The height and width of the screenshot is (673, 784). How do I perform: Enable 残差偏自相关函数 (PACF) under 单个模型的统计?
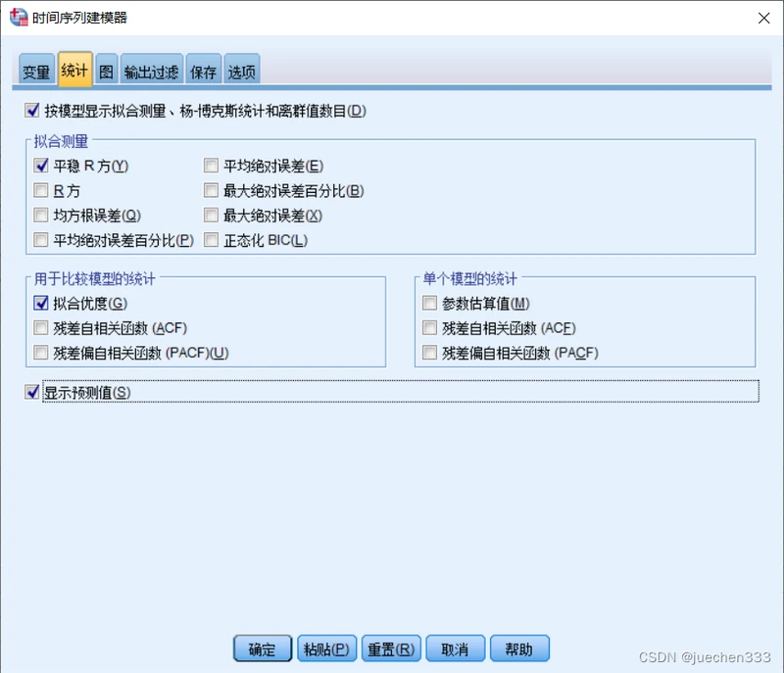pyautogui.click(x=429, y=353)
